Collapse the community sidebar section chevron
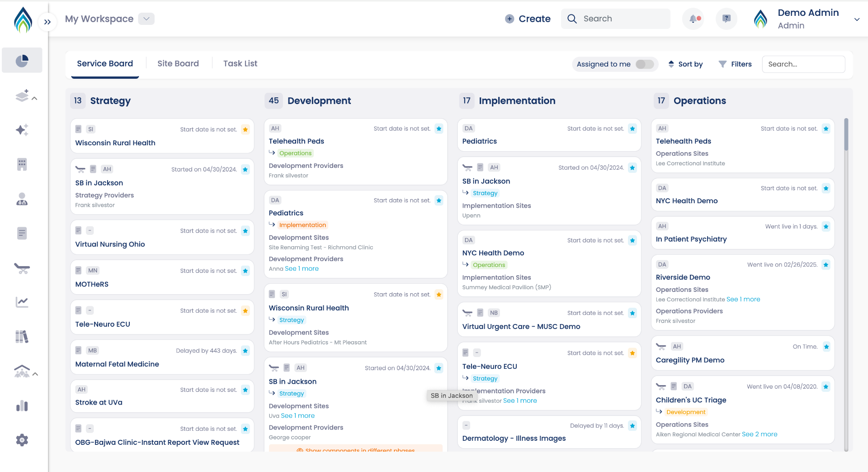Image resolution: width=868 pixels, height=472 pixels. click(35, 374)
